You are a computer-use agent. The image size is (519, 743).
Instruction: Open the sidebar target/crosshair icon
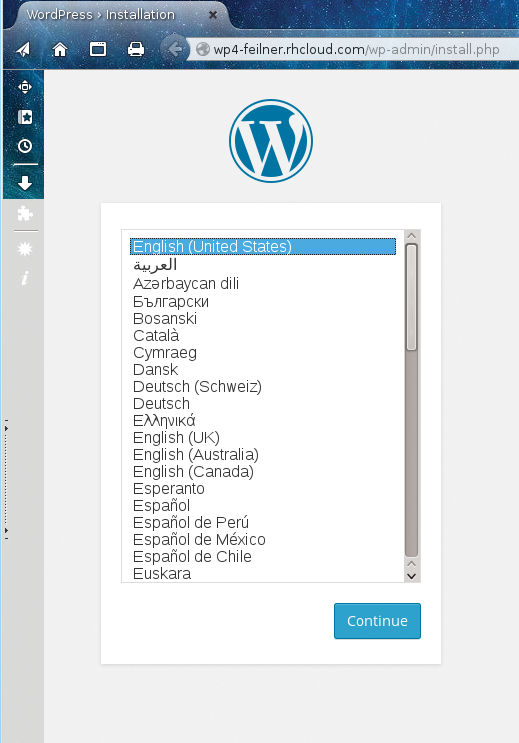(25, 87)
